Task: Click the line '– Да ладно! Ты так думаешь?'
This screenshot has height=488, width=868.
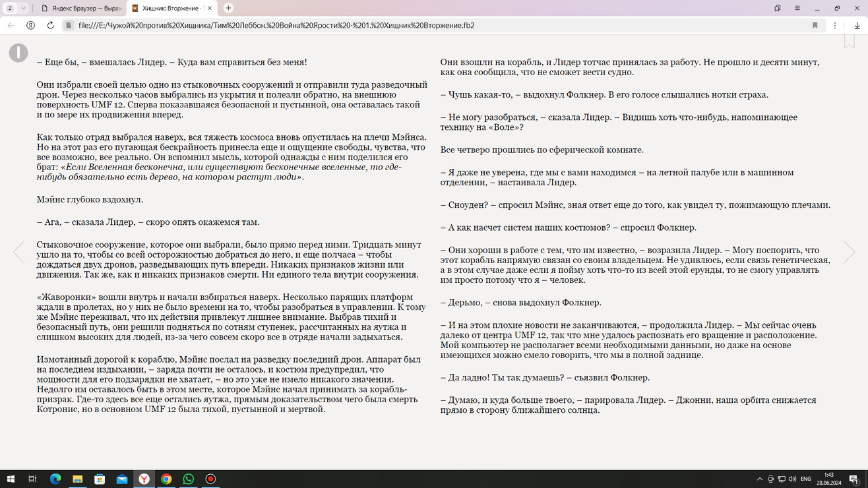Action: 545,377
